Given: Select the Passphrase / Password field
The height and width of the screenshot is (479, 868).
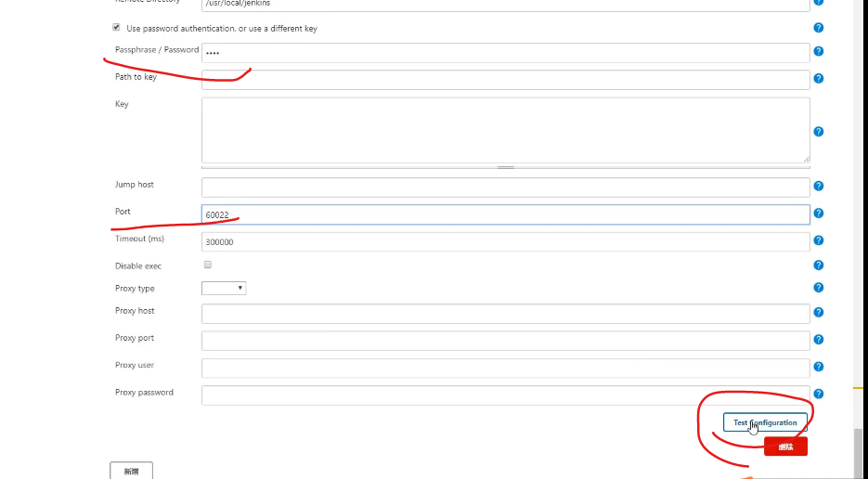Looking at the screenshot, I should (505, 53).
